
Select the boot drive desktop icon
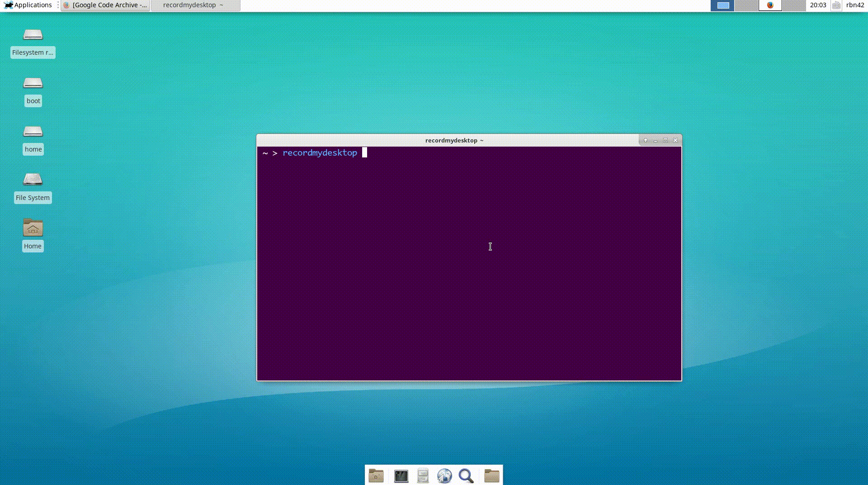point(33,84)
